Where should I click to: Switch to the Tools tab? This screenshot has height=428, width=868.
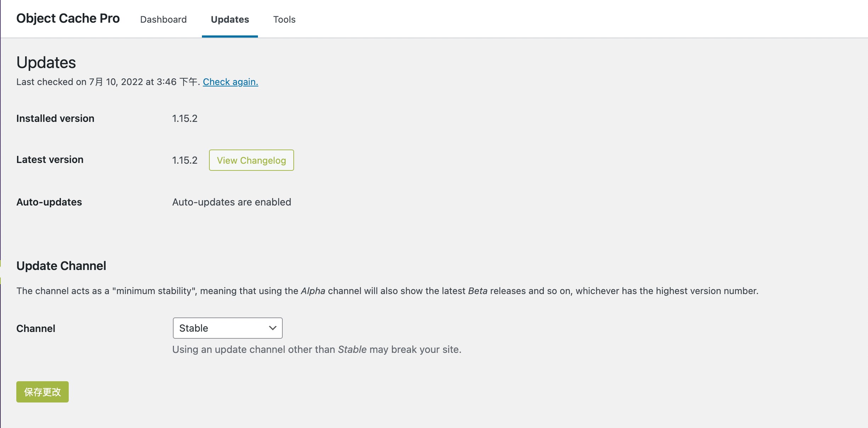pyautogui.click(x=284, y=19)
